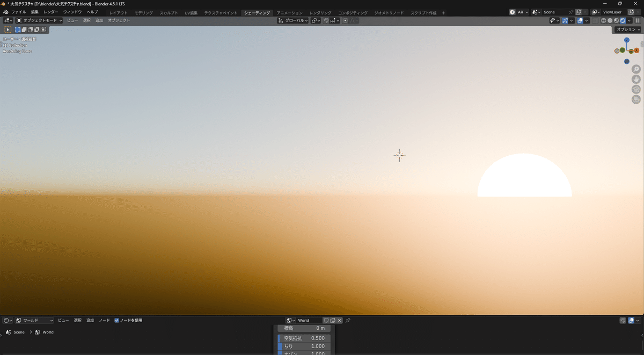Open object visibility and selectability dropdown
The width and height of the screenshot is (644, 355).
(554, 20)
